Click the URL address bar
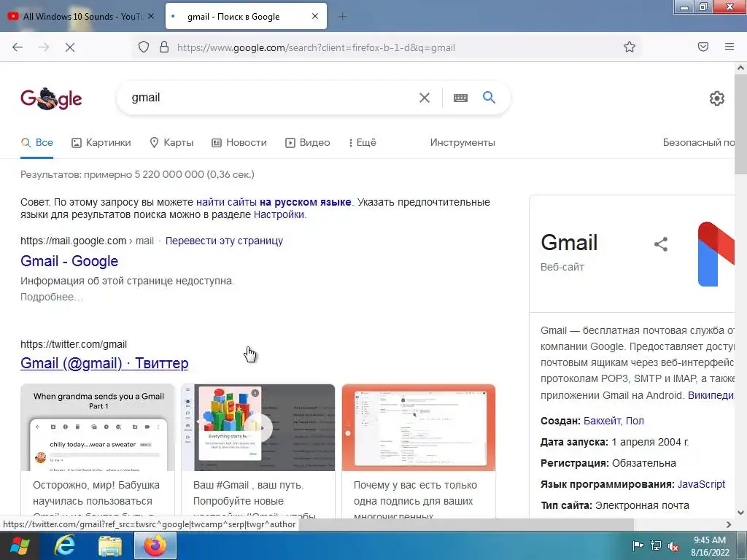This screenshot has width=747, height=560. (x=386, y=47)
